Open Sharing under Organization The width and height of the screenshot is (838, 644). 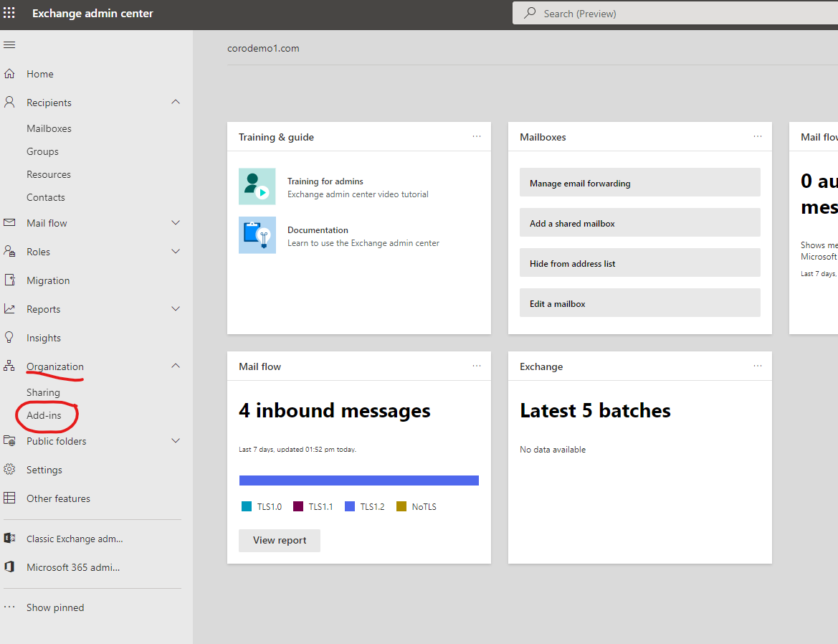coord(43,392)
